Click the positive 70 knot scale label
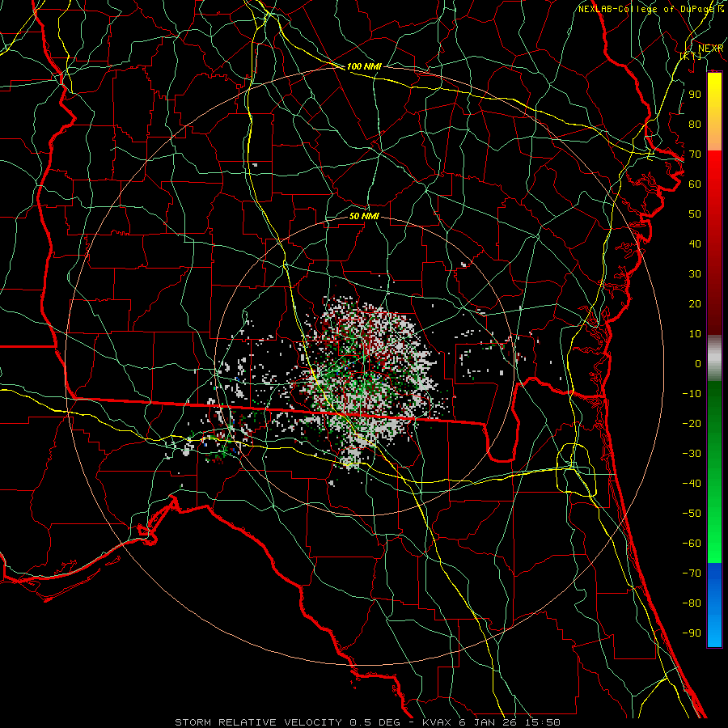This screenshot has height=728, width=728. point(695,154)
